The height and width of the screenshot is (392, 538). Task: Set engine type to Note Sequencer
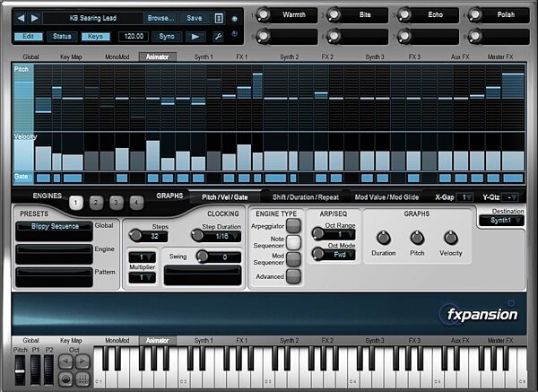pos(293,242)
